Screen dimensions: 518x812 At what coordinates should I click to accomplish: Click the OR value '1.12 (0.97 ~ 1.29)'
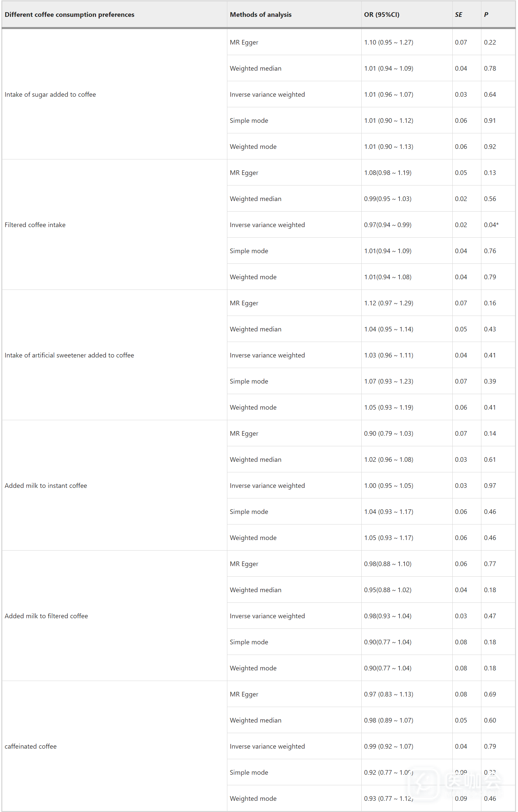click(389, 303)
